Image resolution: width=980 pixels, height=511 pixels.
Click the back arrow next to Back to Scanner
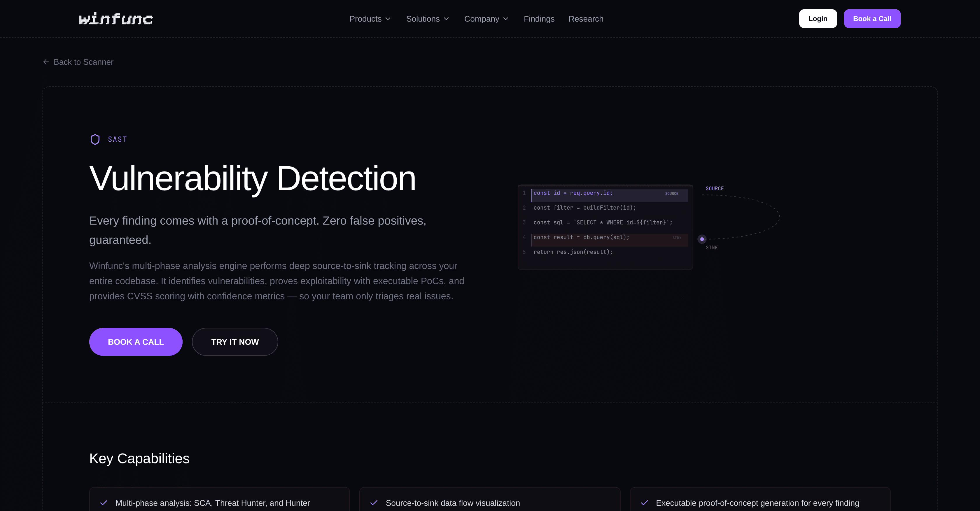pos(46,62)
